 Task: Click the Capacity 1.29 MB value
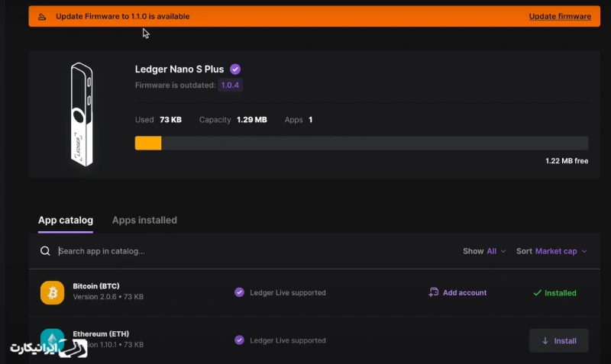click(x=252, y=120)
